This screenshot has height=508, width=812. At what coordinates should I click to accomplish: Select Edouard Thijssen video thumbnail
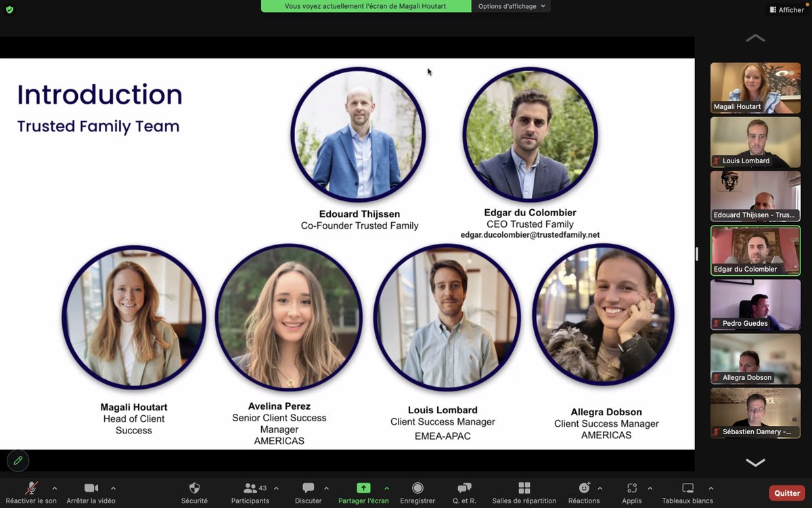click(x=755, y=196)
